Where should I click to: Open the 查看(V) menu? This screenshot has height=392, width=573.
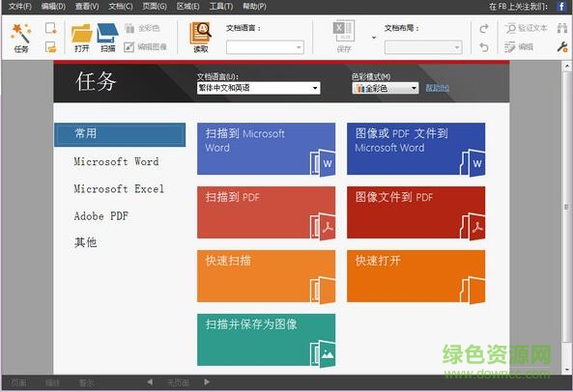pyautogui.click(x=87, y=6)
